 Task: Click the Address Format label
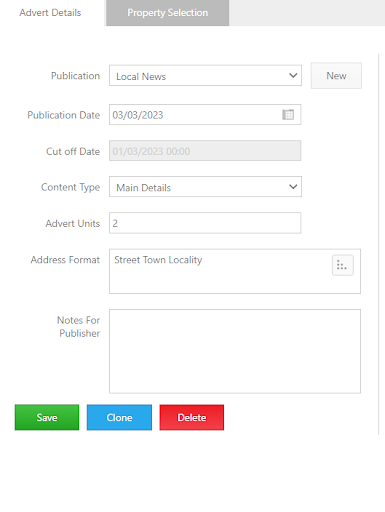pos(65,260)
